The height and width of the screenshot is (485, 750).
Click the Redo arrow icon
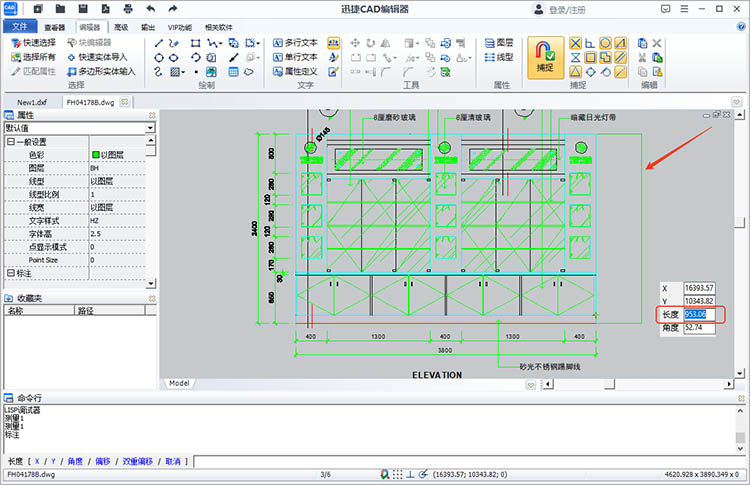(173, 9)
